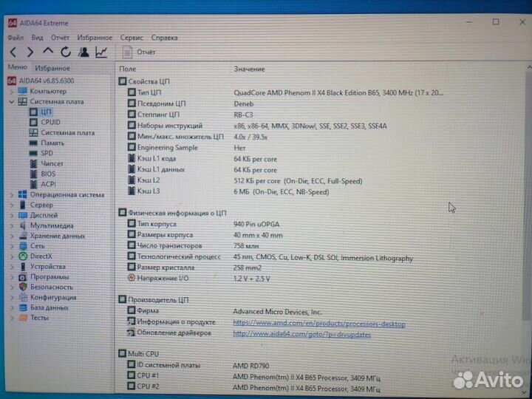Click the Значение column header
532x399 pixels.
tap(249, 69)
